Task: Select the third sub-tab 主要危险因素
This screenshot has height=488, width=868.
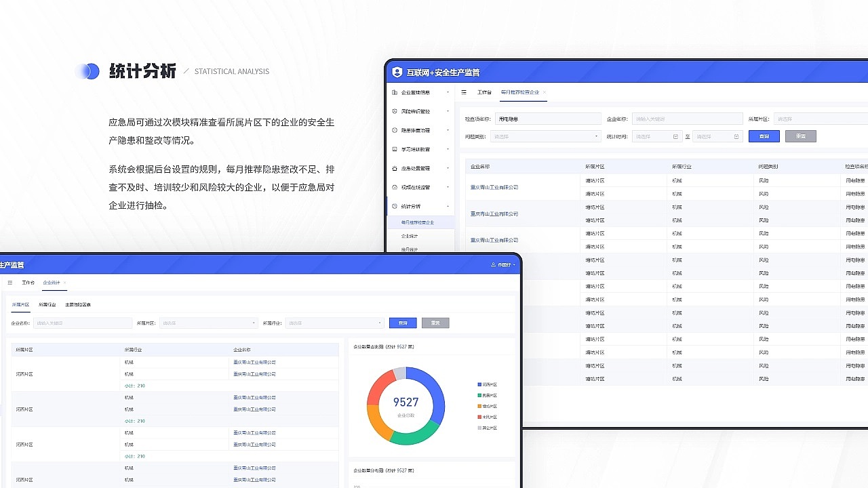Action: point(78,305)
